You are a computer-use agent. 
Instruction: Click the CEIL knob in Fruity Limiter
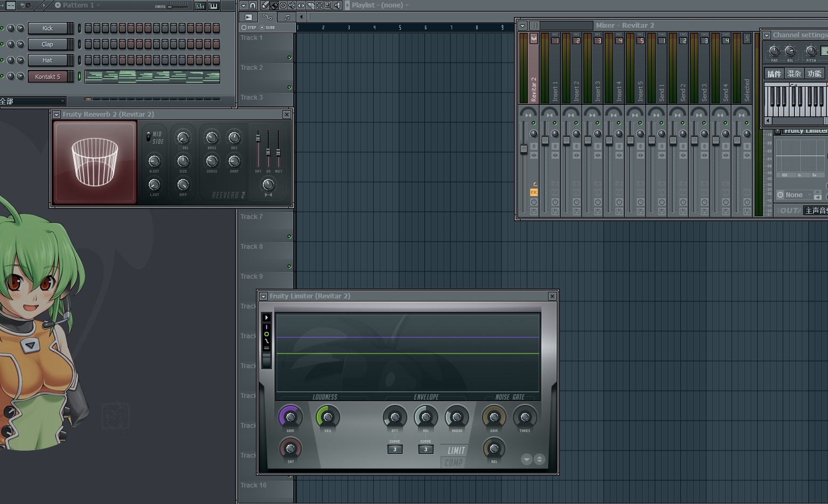point(328,417)
